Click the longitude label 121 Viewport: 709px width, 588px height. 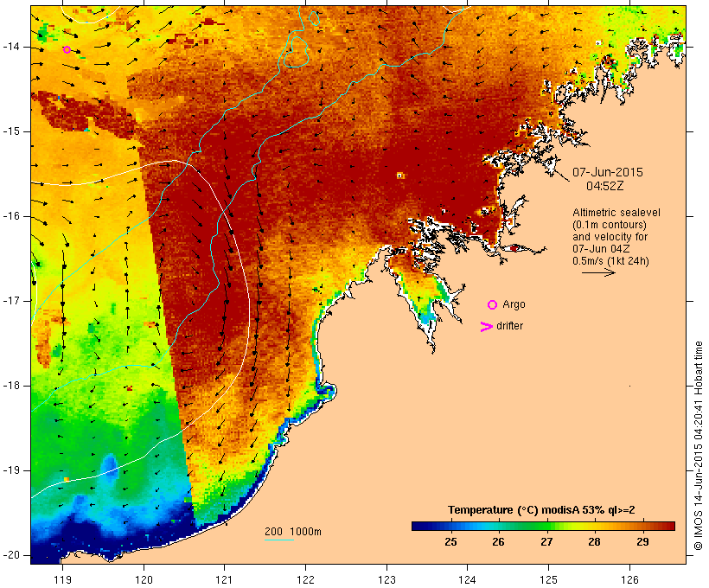(225, 580)
